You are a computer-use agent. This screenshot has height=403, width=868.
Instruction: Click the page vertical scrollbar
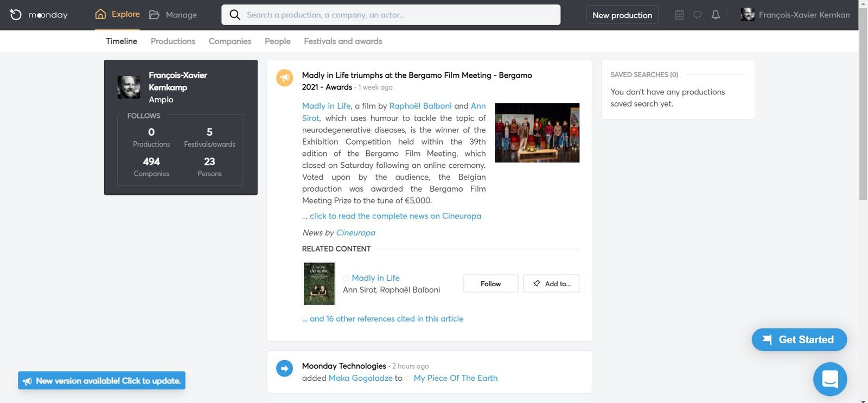pos(863,103)
